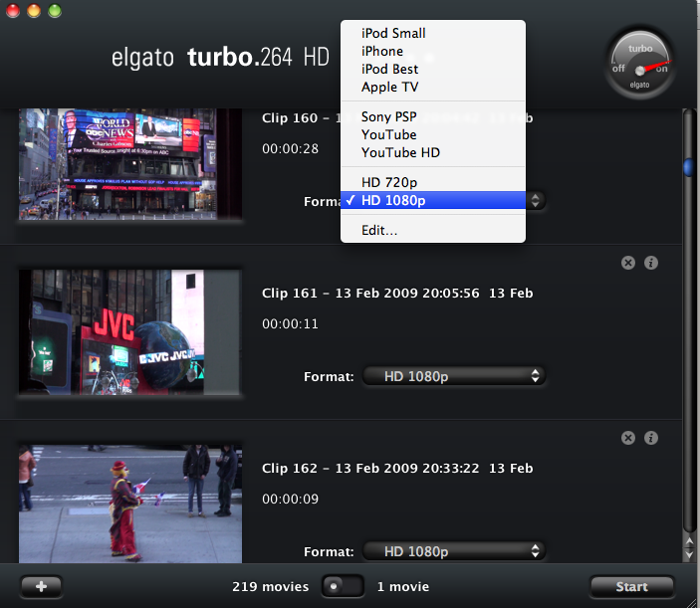Add a movie with the plus button
This screenshot has width=700, height=608.
[x=41, y=586]
